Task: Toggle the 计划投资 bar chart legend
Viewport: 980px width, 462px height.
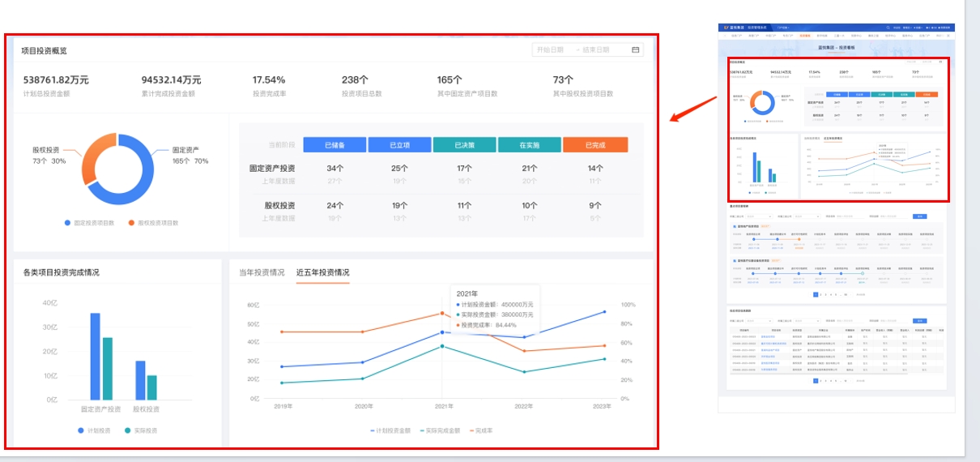Action: pos(96,430)
